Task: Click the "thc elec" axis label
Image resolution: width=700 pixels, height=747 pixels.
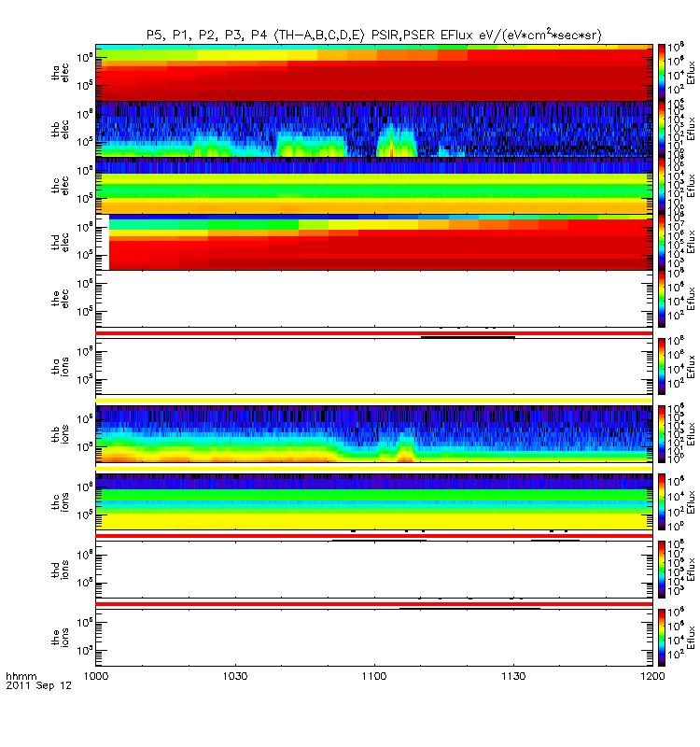Action: (x=60, y=186)
